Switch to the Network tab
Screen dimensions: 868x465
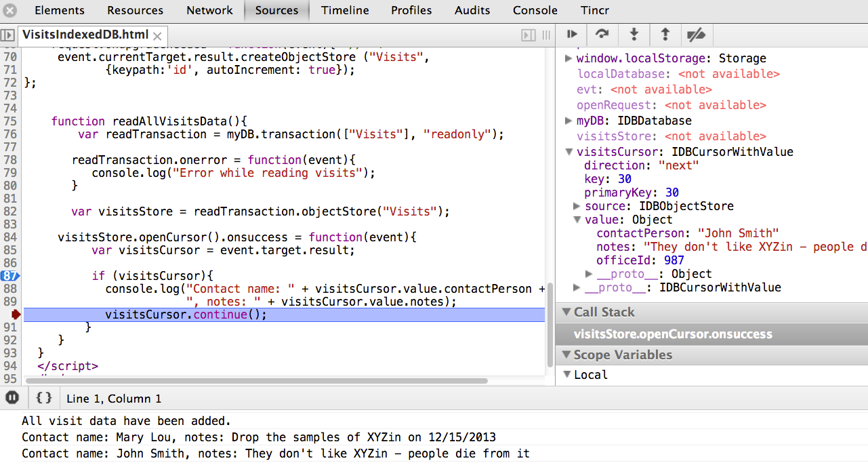[x=209, y=10]
